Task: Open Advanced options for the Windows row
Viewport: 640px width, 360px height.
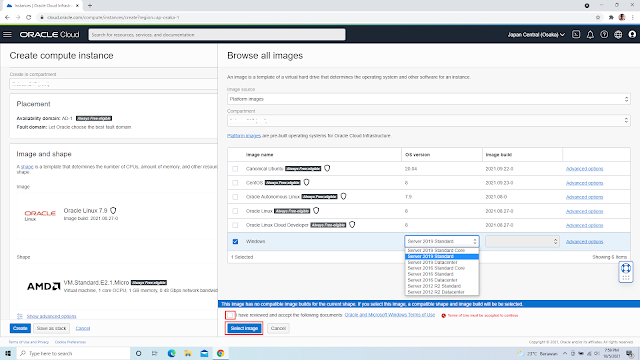Action: coord(584,242)
